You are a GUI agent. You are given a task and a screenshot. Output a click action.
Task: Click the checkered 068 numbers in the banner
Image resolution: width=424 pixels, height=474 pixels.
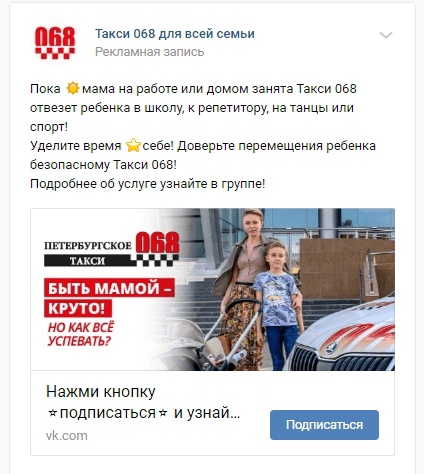coord(158,248)
